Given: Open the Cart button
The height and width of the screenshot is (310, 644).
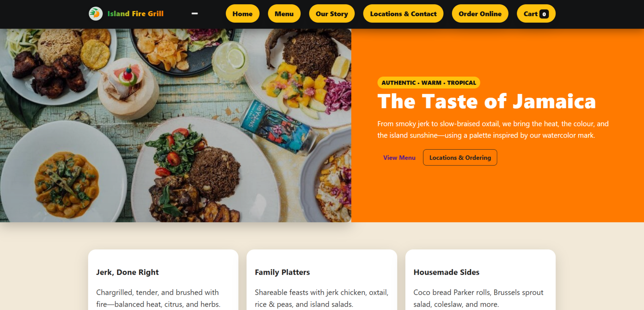Looking at the screenshot, I should [x=536, y=14].
